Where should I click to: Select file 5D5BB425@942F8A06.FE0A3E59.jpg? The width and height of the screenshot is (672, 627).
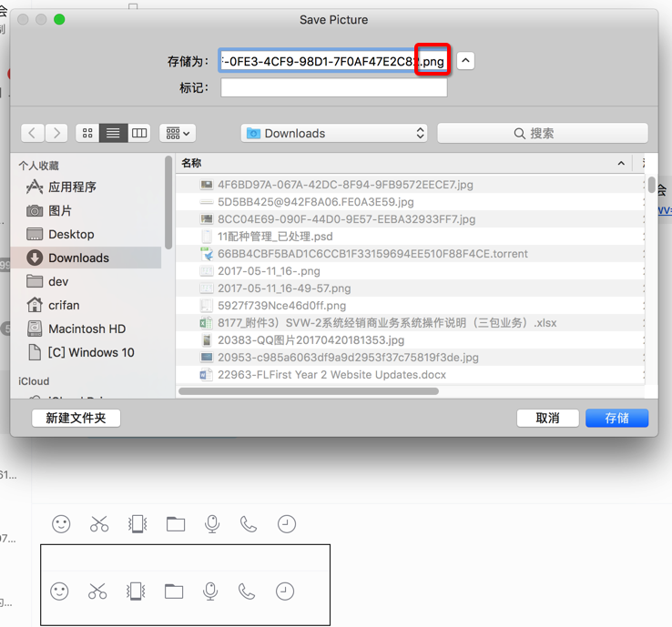click(410, 202)
